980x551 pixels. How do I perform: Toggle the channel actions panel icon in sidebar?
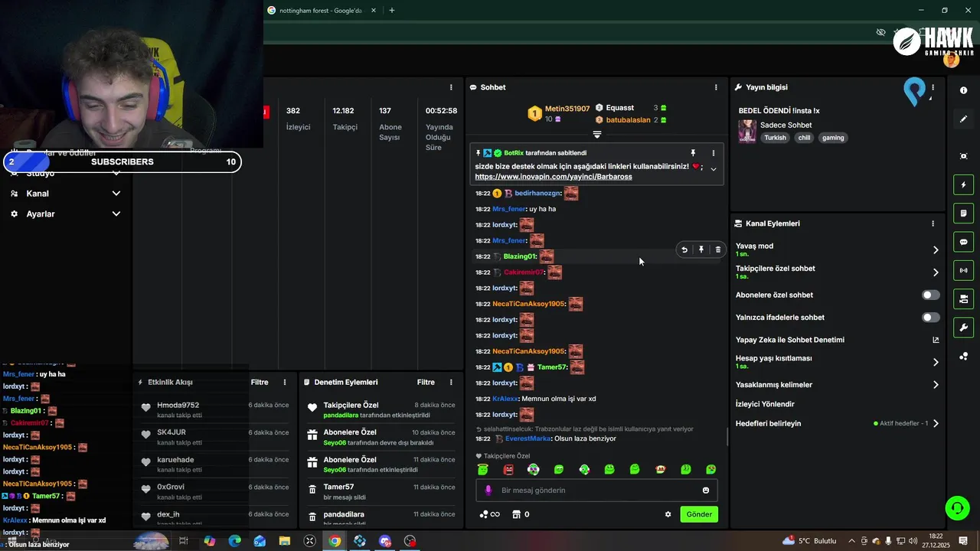click(x=963, y=298)
